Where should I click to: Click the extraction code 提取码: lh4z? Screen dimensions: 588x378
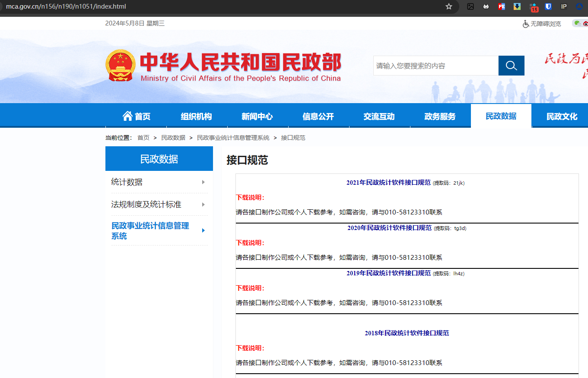coord(448,274)
